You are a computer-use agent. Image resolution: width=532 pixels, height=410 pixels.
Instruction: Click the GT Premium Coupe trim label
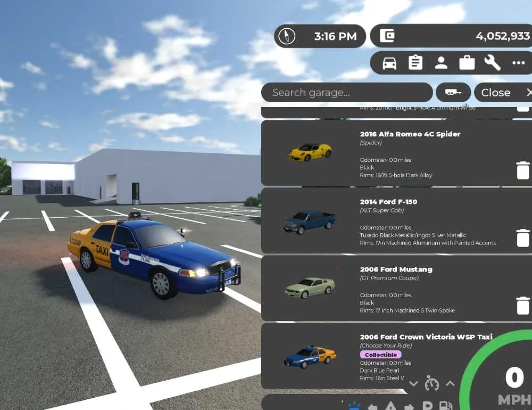[x=389, y=278]
